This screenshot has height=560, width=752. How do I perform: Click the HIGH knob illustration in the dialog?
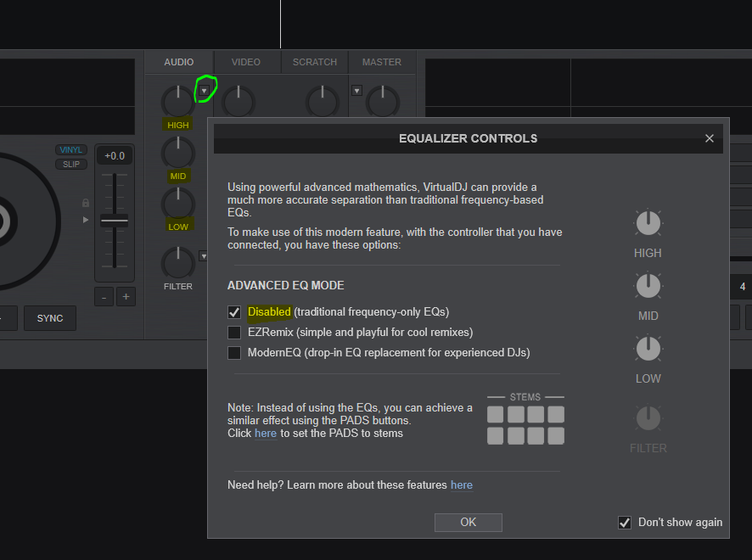pyautogui.click(x=648, y=223)
